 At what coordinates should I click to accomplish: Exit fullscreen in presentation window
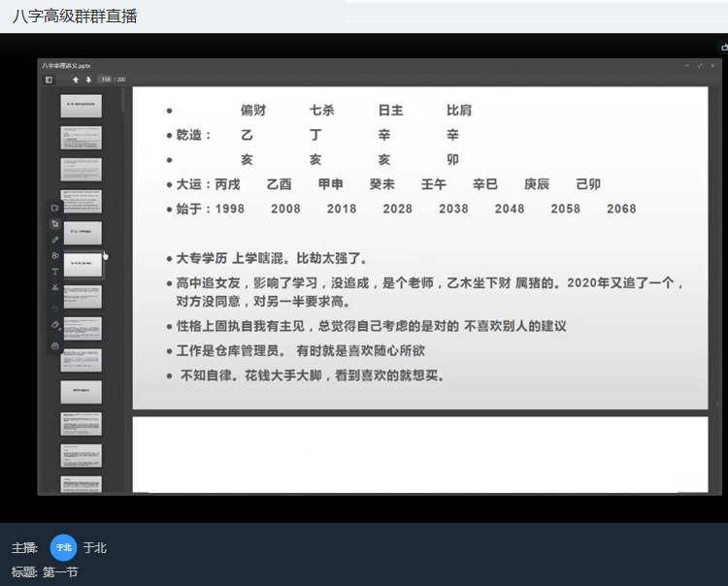(x=698, y=66)
